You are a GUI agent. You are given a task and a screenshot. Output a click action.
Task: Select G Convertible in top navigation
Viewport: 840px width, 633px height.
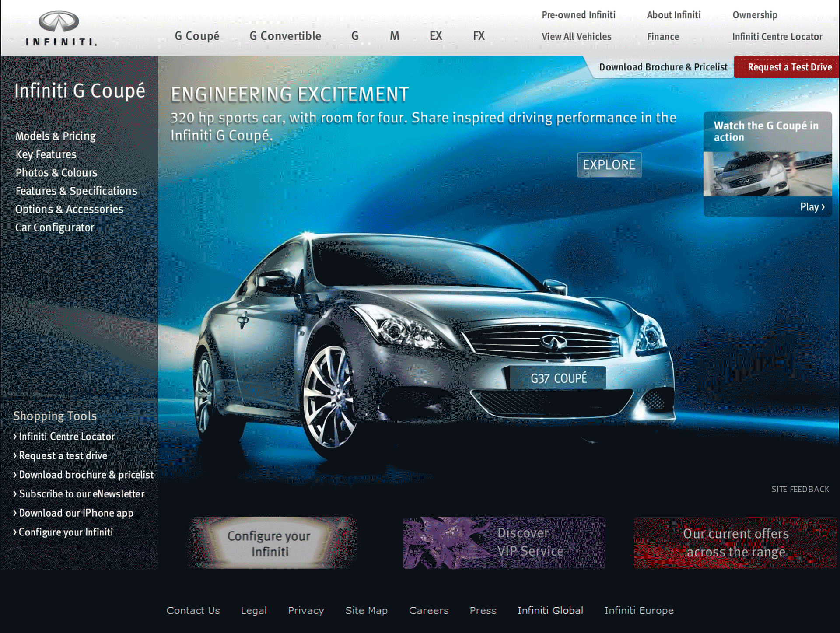[x=285, y=36]
